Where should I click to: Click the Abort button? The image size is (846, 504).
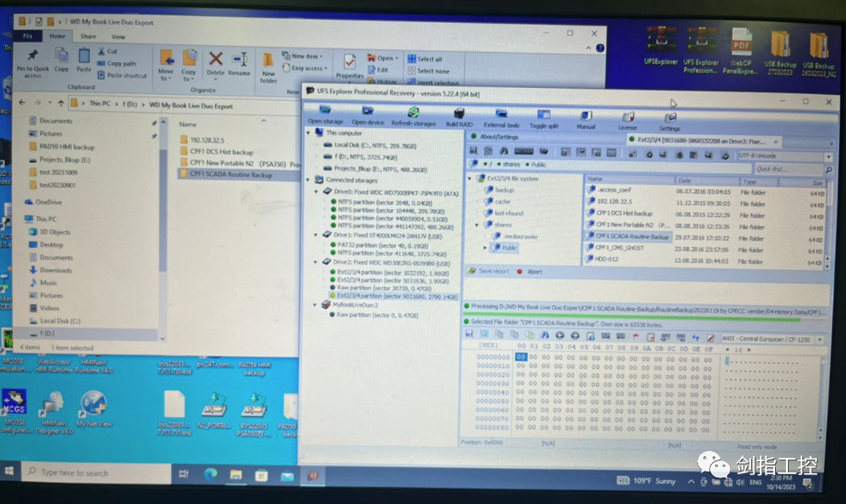535,272
